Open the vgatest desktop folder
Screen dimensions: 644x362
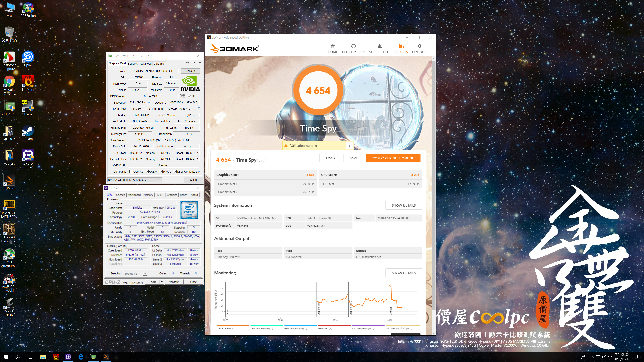[x=9, y=157]
